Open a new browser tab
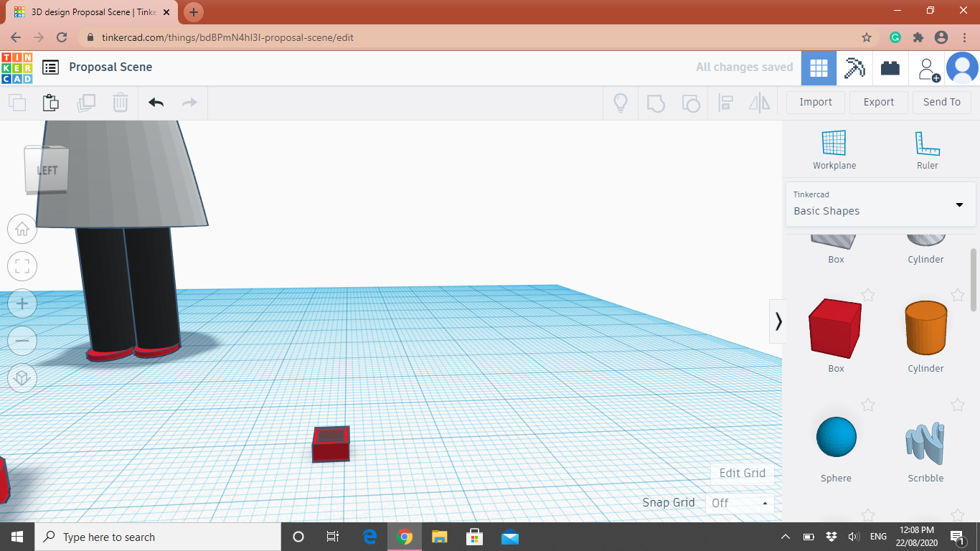Screen dimensions: 980x551 [x=194, y=12]
